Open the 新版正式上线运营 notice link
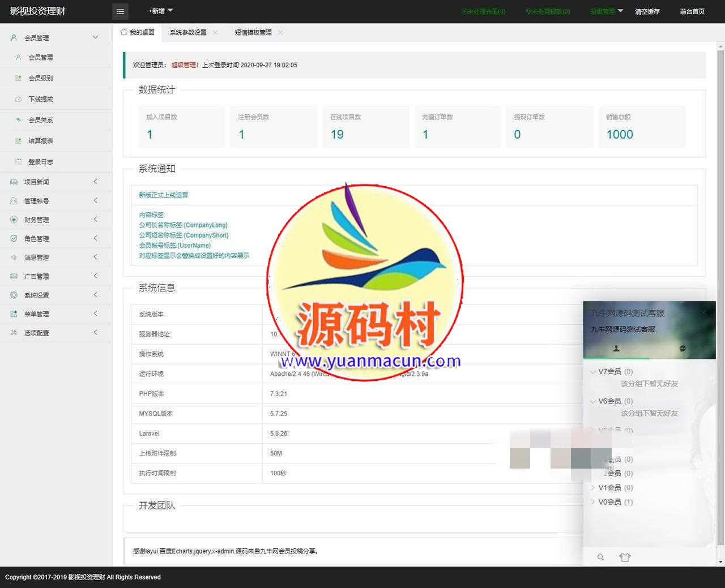This screenshot has width=725, height=588. coord(163,195)
